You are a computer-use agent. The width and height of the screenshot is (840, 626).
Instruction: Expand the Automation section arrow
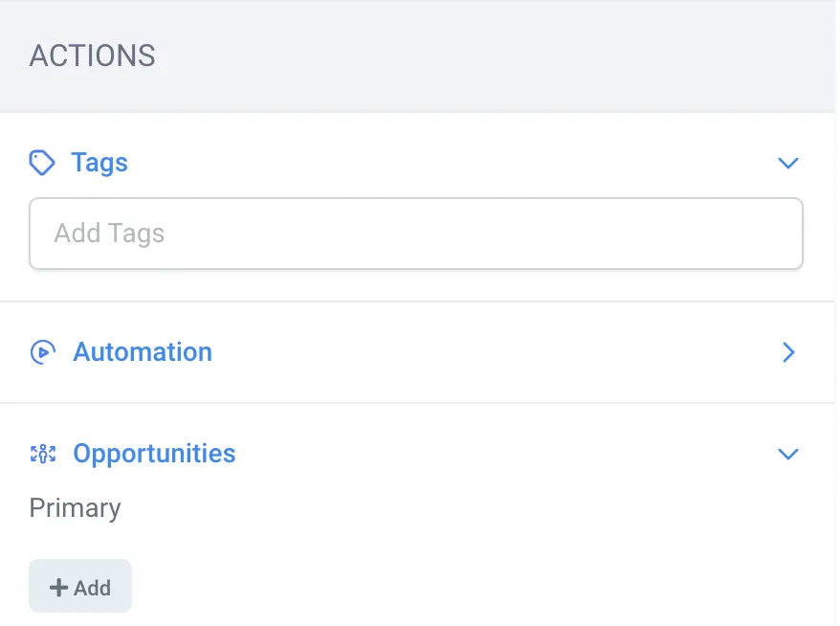[x=788, y=352]
